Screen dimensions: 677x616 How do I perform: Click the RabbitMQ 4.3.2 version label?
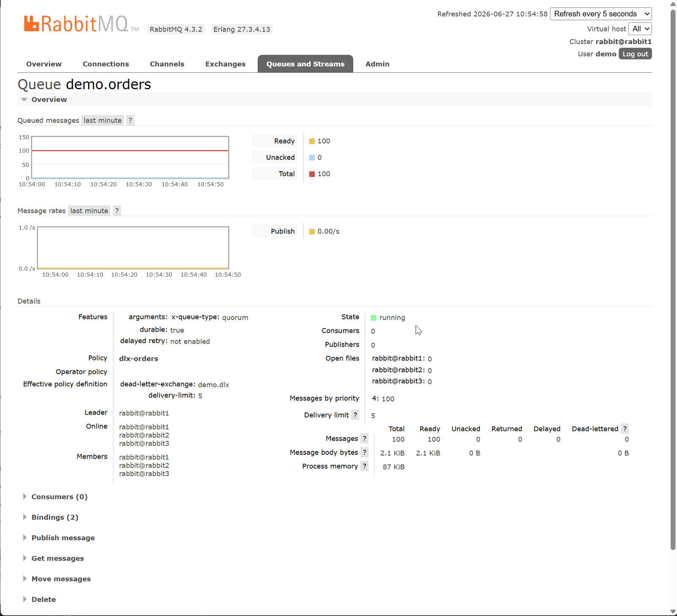pyautogui.click(x=176, y=29)
